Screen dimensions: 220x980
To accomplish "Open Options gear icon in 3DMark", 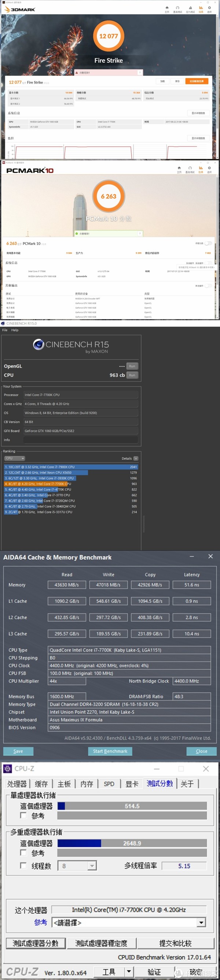I will 209,8.
